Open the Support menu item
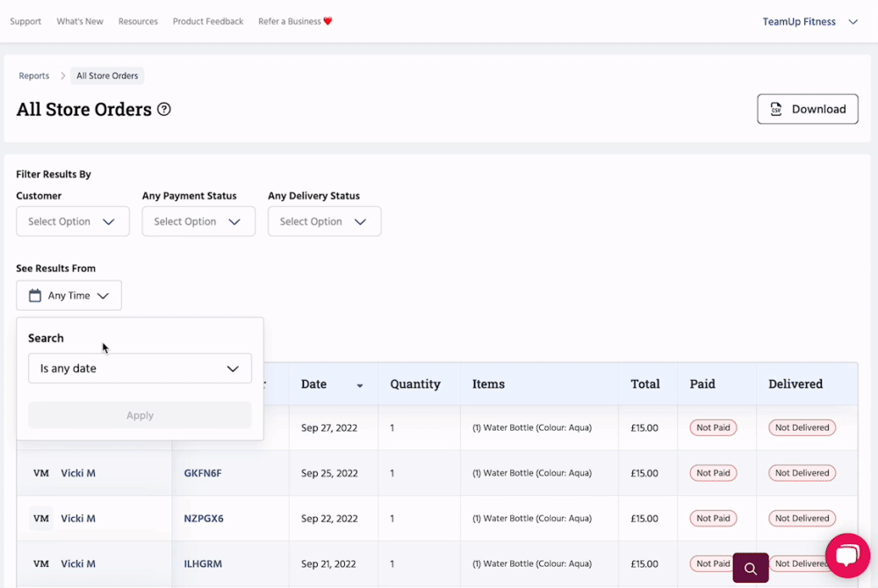This screenshot has width=878, height=588. click(x=25, y=22)
